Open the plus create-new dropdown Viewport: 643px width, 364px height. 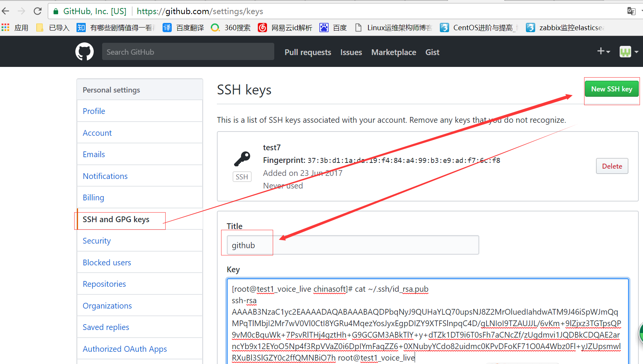(x=604, y=51)
